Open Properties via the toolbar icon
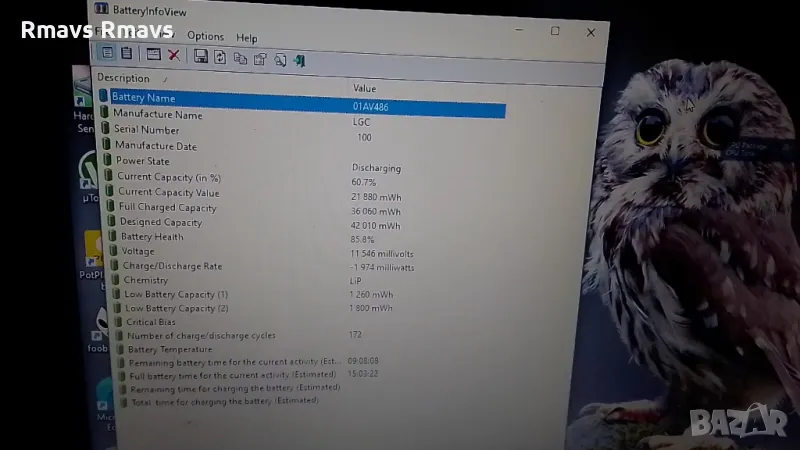The width and height of the screenshot is (800, 450). [260, 59]
